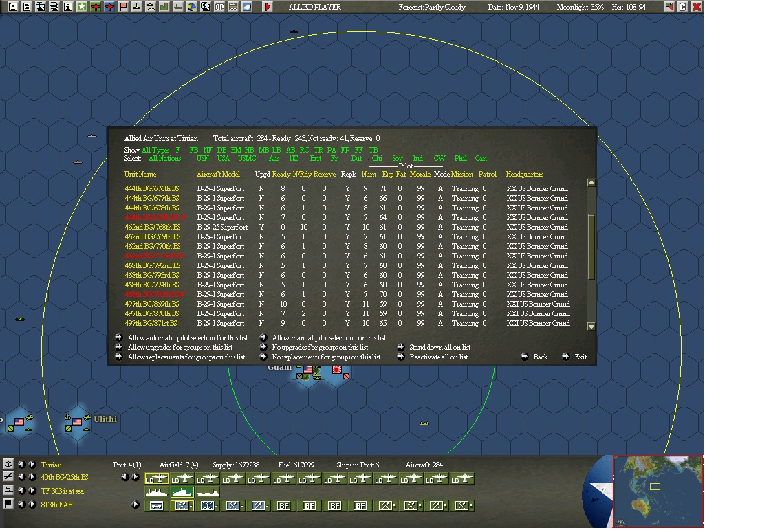
Task: Open unit 462nd BG/768th BS
Action: (152, 227)
